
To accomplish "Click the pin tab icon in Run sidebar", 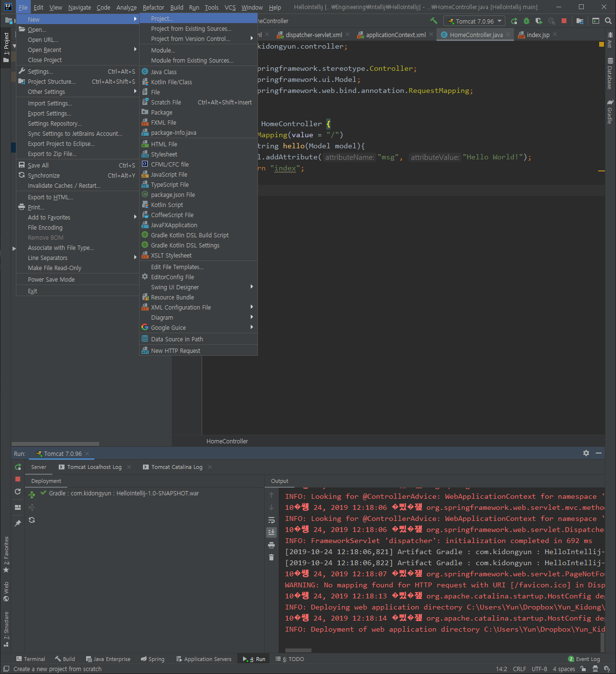I will [x=18, y=523].
